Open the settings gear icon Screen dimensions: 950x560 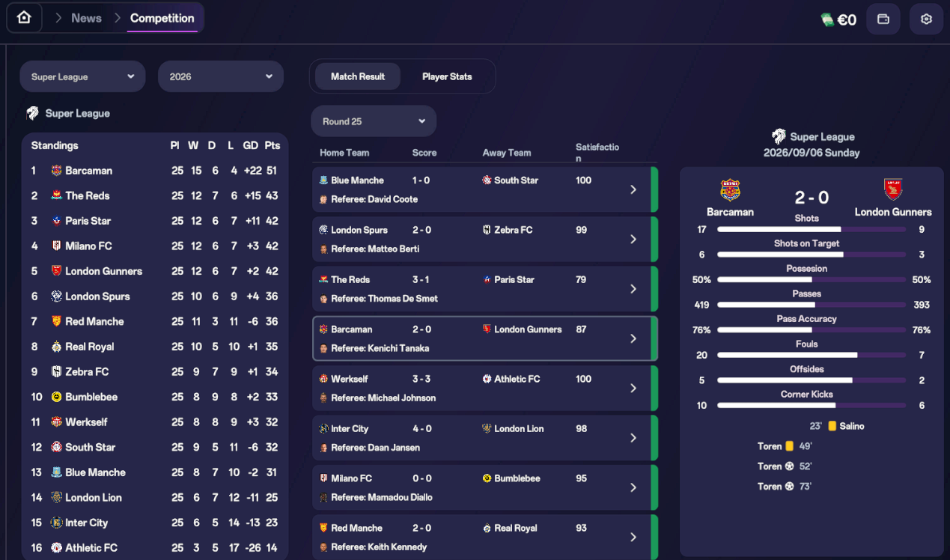[x=926, y=19]
